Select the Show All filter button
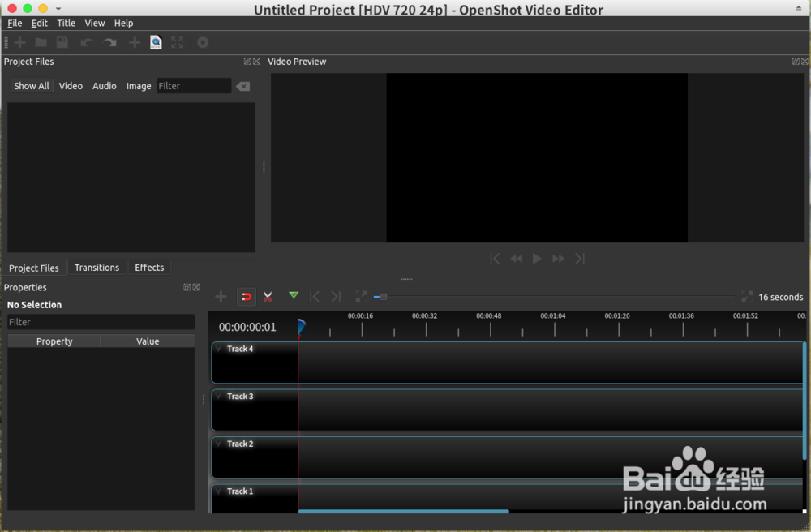Screen dimensions: 811x532 click(x=32, y=86)
